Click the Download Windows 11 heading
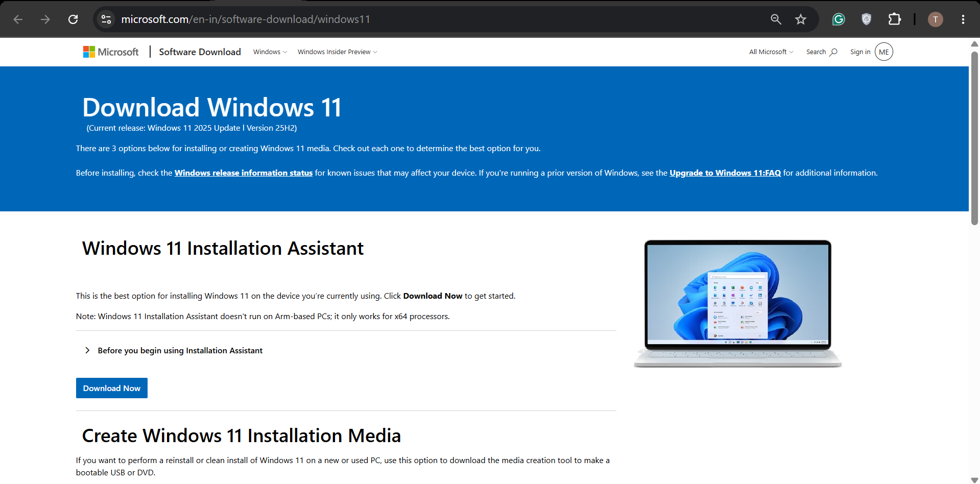Screen dimensions: 980x484 point(212,107)
